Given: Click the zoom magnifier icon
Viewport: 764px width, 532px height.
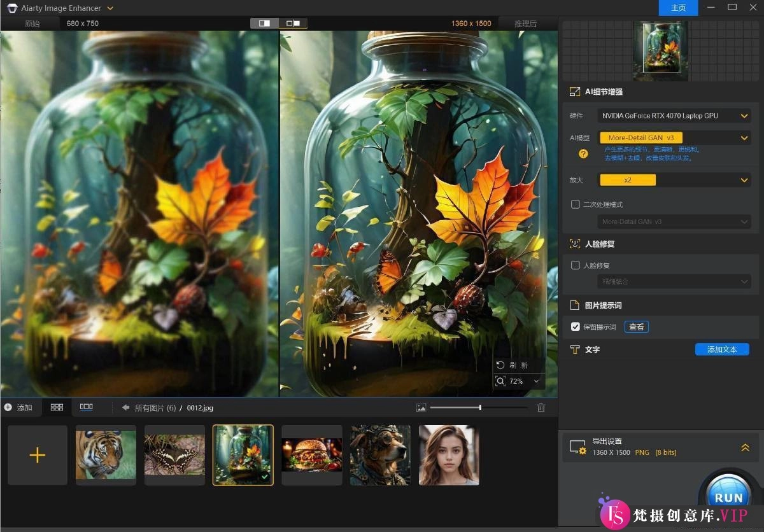Looking at the screenshot, I should [500, 381].
